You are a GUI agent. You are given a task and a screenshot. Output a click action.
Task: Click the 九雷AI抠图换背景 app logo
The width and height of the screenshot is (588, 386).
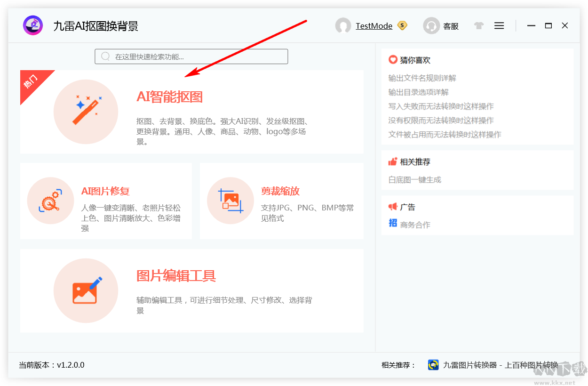[32, 25]
